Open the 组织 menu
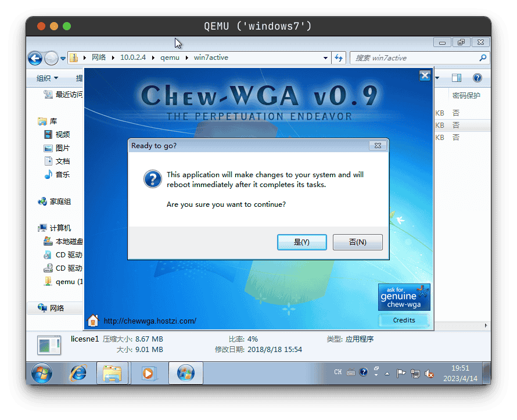This screenshot has width=517, height=420. tap(47, 78)
